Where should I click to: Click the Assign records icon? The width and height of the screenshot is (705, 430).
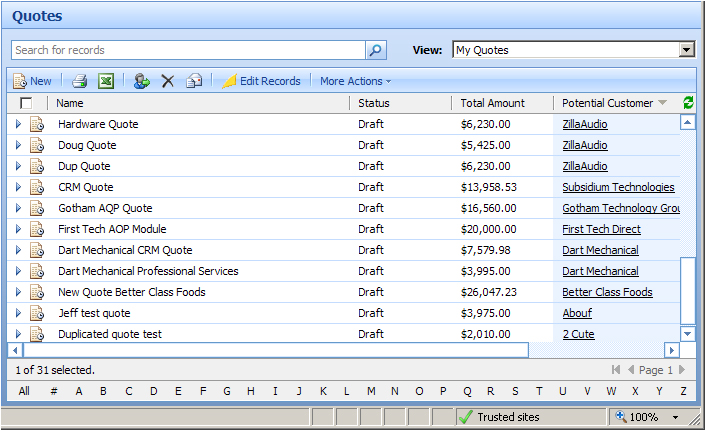click(x=141, y=81)
